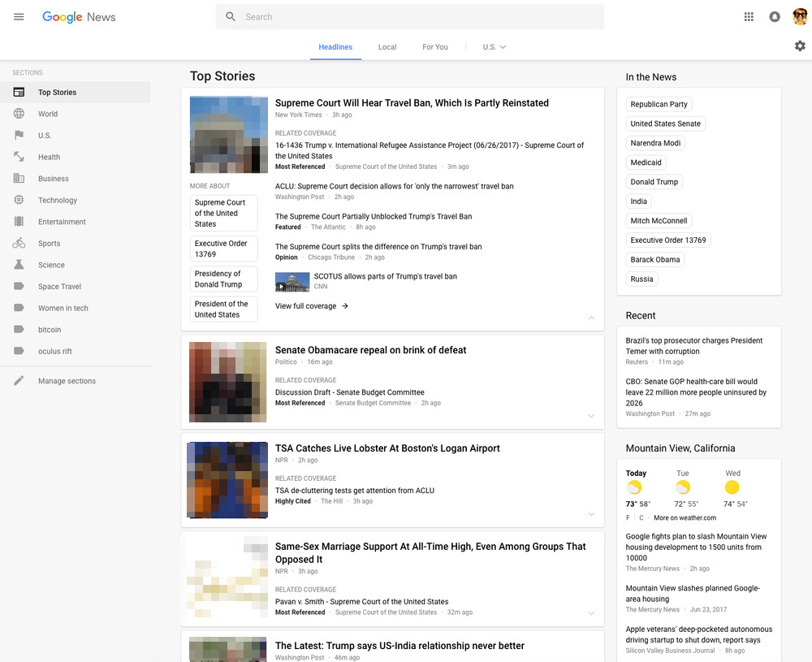812x662 pixels.
Task: Open notifications via the bell icon
Action: coord(775,16)
